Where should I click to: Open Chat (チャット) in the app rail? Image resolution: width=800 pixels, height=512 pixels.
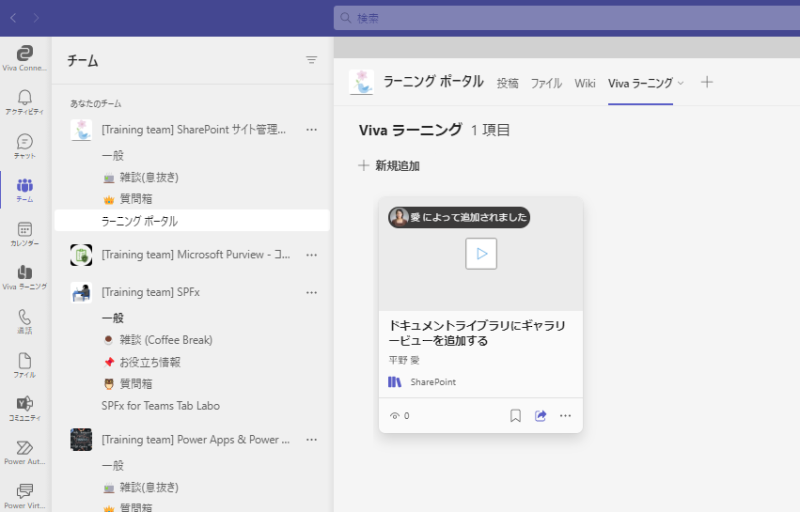(x=24, y=146)
